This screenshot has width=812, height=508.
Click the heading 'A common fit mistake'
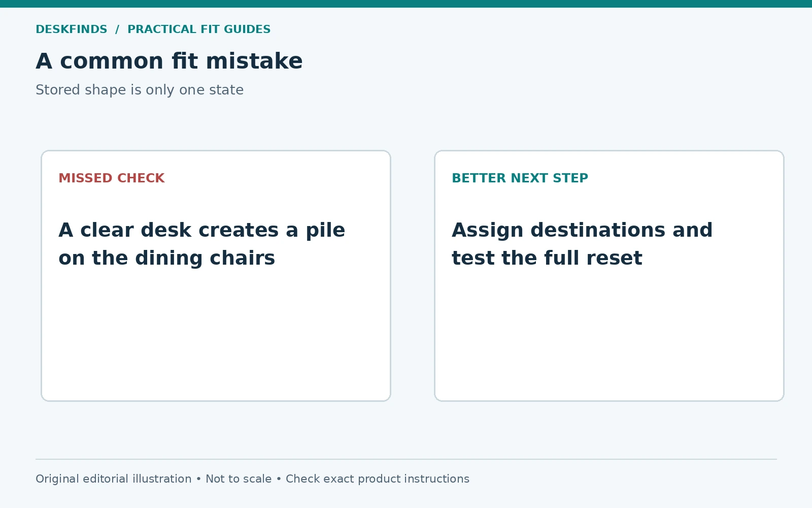(x=169, y=61)
